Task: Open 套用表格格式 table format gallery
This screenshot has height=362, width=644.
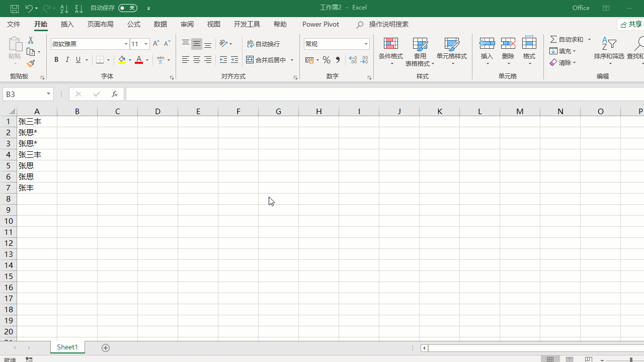Action: (x=420, y=51)
